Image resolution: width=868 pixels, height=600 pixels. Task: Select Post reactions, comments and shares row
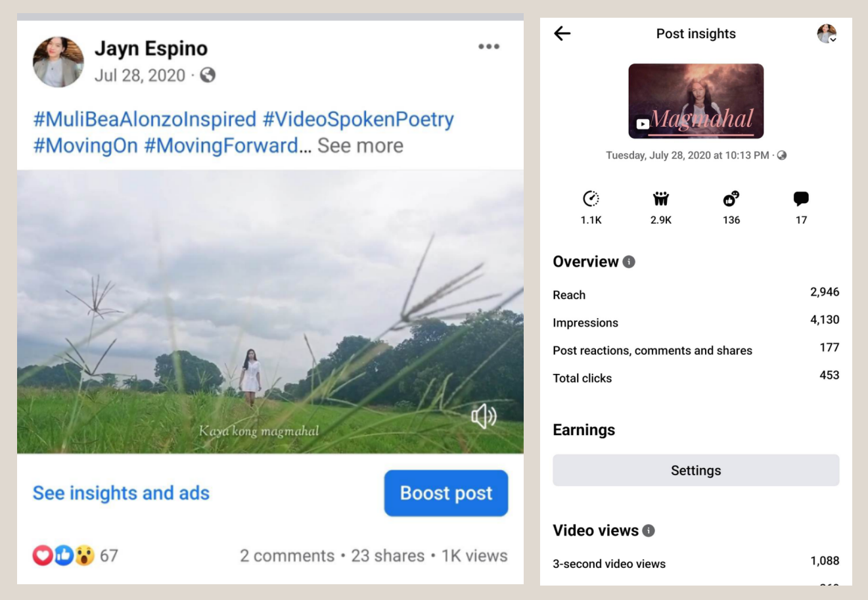(696, 350)
